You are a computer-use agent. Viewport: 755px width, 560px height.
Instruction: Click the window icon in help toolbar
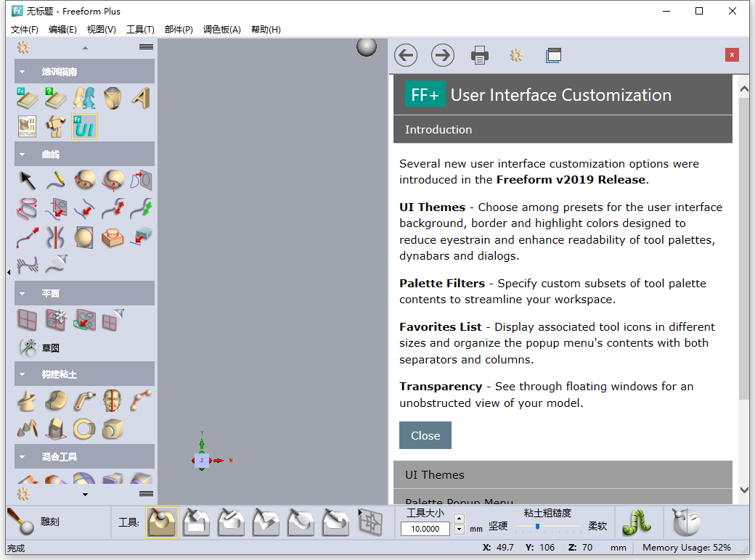coord(554,55)
